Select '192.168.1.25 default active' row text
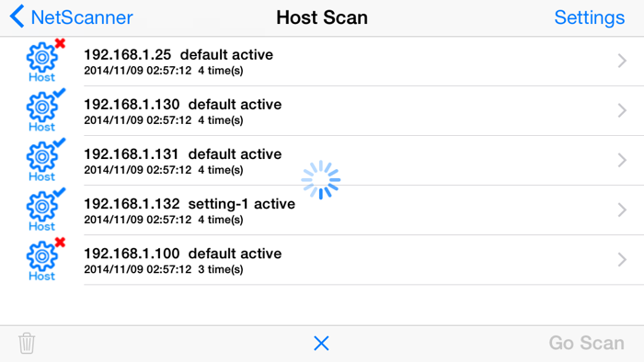The height and width of the screenshot is (362, 644). (178, 54)
